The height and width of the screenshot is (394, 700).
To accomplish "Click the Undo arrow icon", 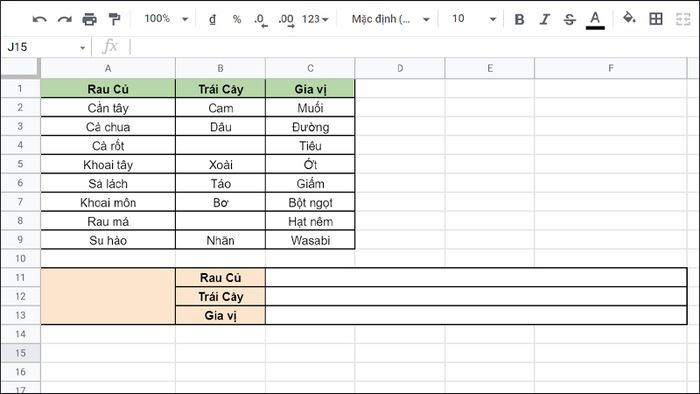I will pos(40,19).
